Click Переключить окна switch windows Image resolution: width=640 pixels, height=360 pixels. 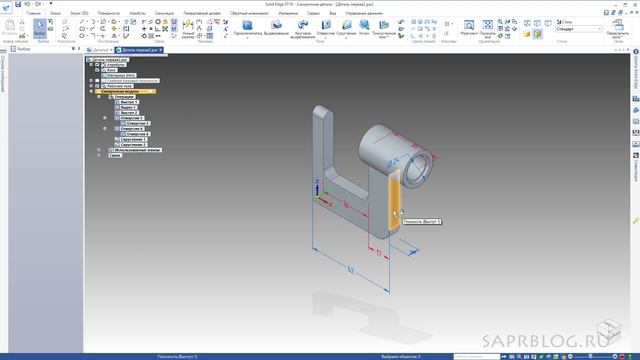pos(618,29)
